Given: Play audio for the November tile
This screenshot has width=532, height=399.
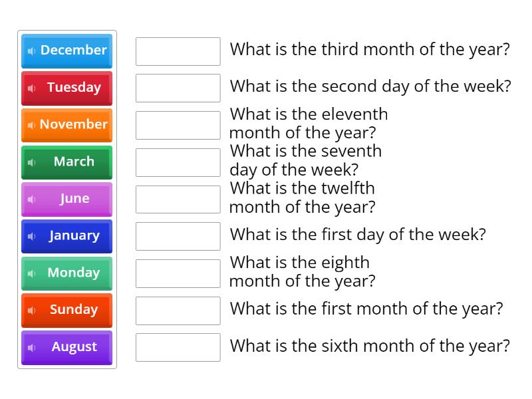Looking at the screenshot, I should pyautogui.click(x=33, y=125).
